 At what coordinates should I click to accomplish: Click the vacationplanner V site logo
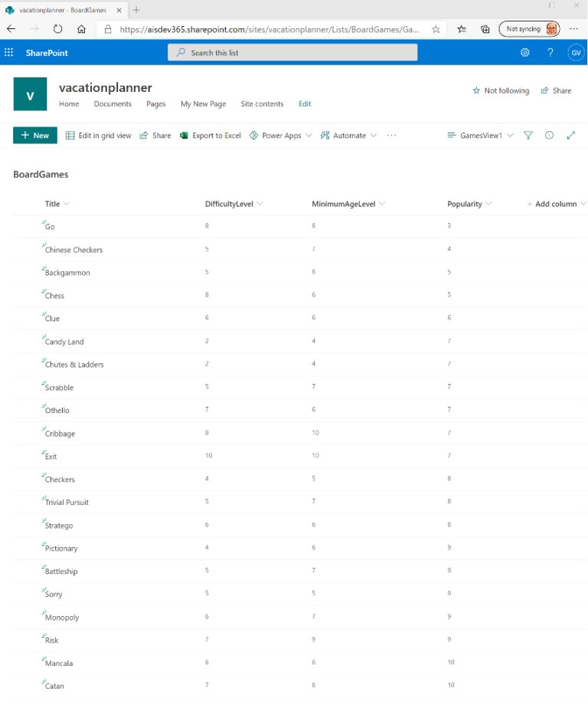pos(30,93)
